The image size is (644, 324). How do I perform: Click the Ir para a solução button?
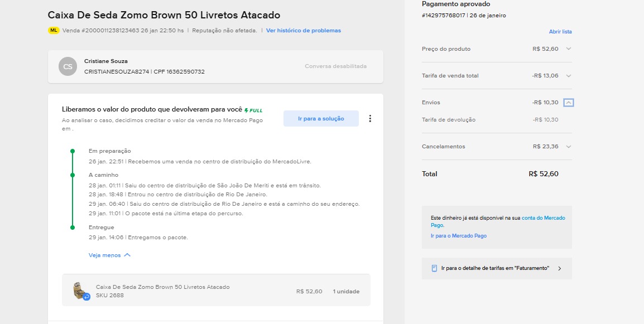tap(321, 118)
